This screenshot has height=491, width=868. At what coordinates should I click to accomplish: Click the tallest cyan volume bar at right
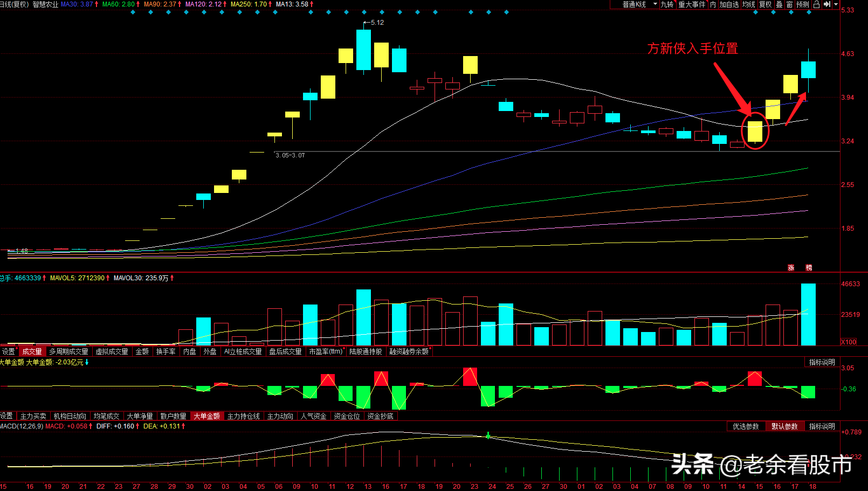click(808, 314)
